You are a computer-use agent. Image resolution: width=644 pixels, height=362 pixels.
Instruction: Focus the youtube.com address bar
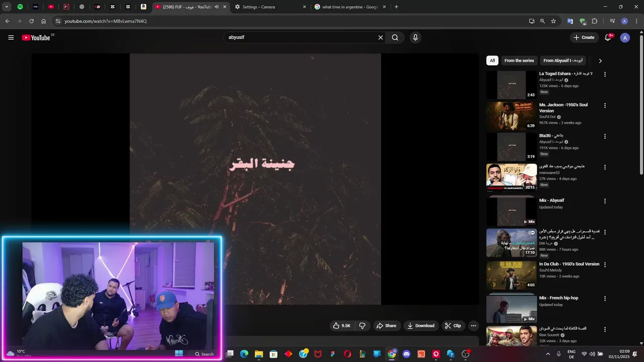point(292,21)
